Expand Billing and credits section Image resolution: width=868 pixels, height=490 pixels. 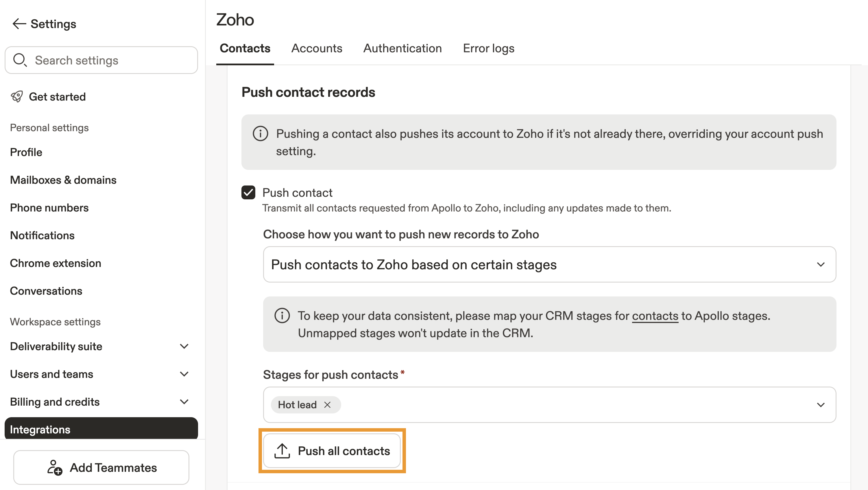click(x=184, y=401)
